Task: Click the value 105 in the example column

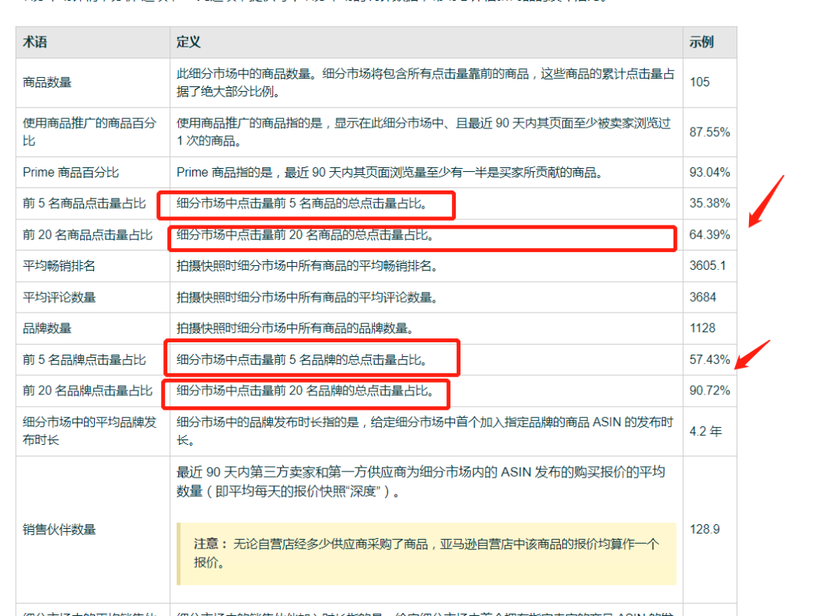Action: [699, 82]
